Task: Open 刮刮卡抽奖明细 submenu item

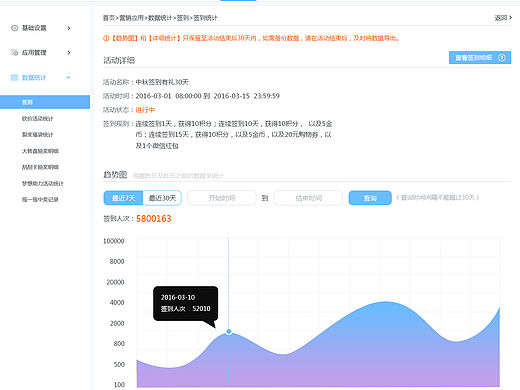Action: click(x=40, y=167)
